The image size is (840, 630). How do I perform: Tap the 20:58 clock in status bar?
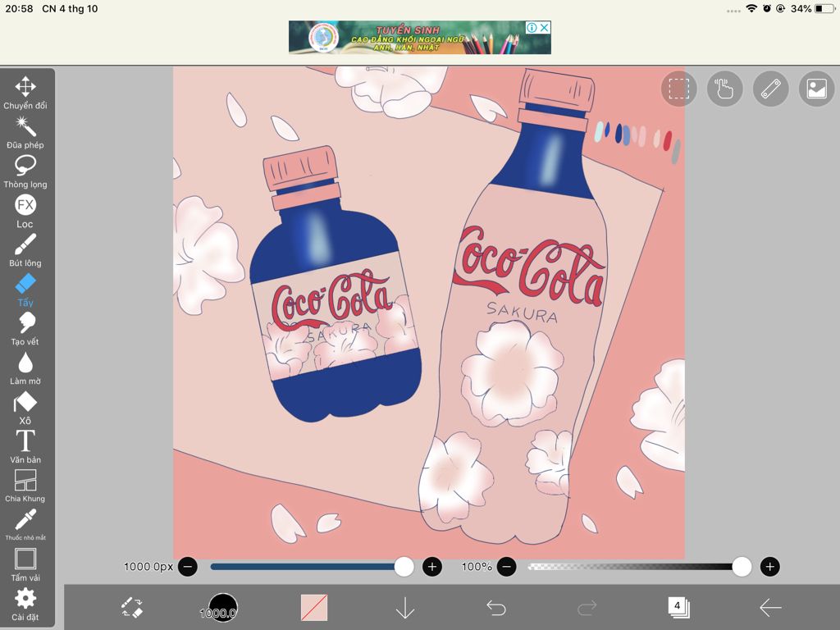(20, 8)
